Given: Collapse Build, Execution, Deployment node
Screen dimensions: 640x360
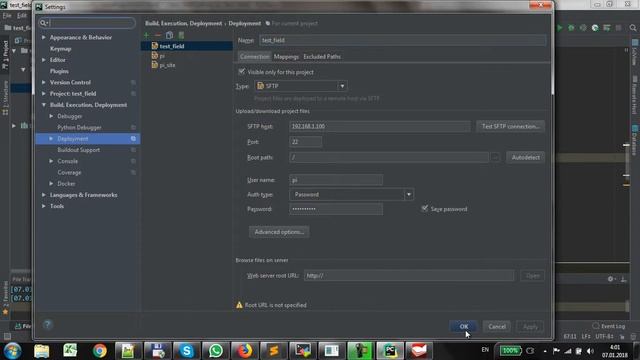Looking at the screenshot, I should point(44,105).
